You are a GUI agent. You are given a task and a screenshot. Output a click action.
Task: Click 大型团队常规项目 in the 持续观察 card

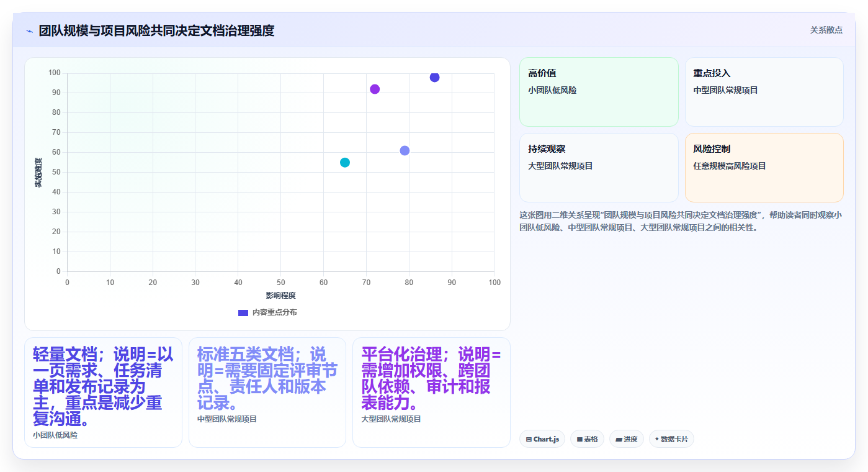click(560, 166)
